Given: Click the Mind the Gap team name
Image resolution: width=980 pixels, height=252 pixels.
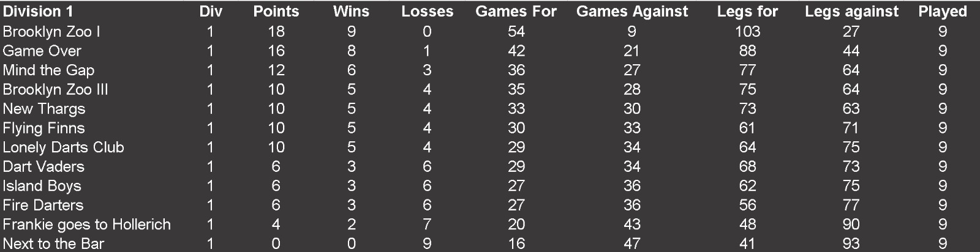Looking at the screenshot, I should click(x=48, y=70).
